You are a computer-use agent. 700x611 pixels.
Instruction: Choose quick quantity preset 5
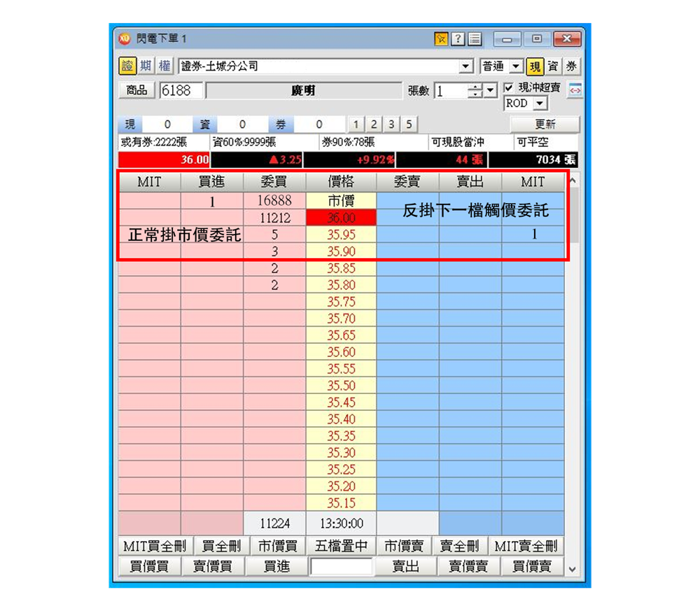point(407,125)
